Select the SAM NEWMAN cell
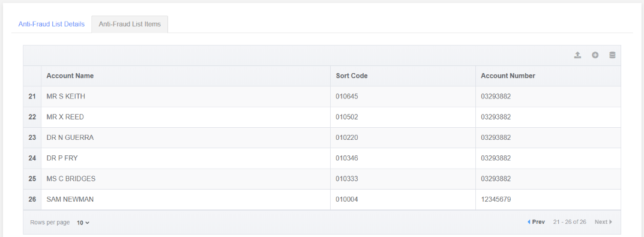The width and height of the screenshot is (644, 237). (x=185, y=199)
